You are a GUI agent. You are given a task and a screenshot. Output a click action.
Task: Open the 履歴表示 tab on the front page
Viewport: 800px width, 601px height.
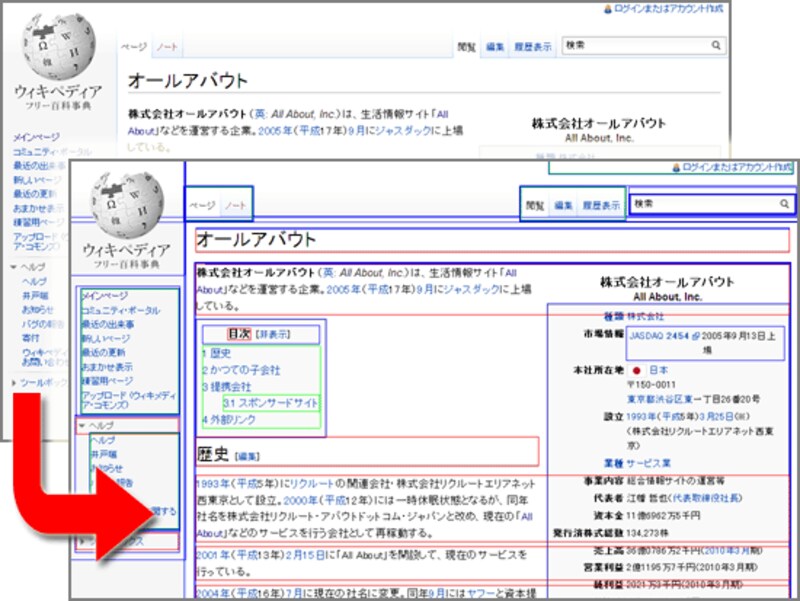pyautogui.click(x=601, y=206)
